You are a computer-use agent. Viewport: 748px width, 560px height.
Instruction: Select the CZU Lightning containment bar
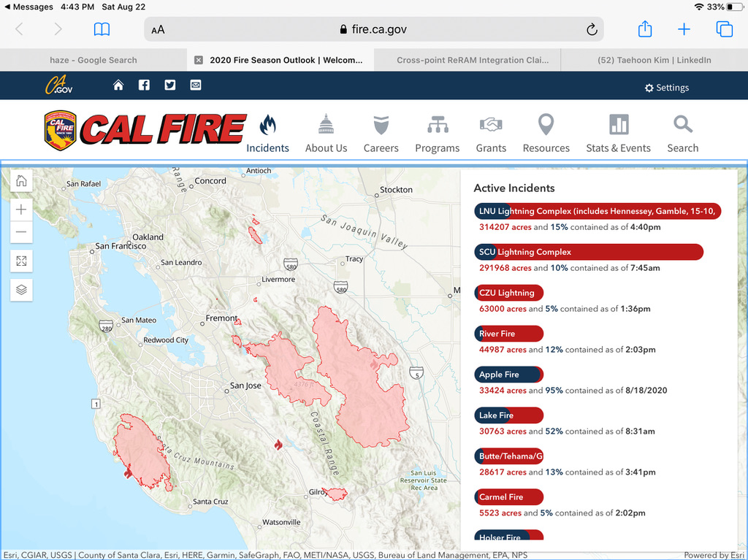pyautogui.click(x=508, y=293)
